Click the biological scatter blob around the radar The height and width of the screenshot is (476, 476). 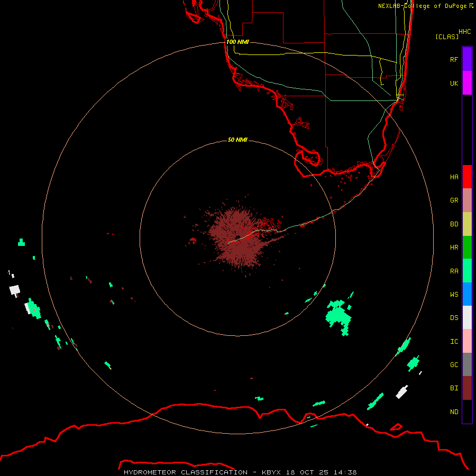[237, 237]
